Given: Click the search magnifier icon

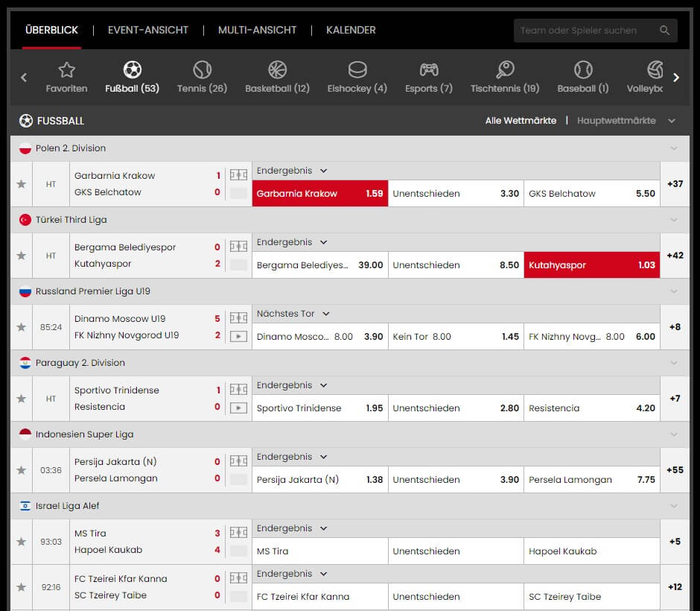Looking at the screenshot, I should (665, 31).
